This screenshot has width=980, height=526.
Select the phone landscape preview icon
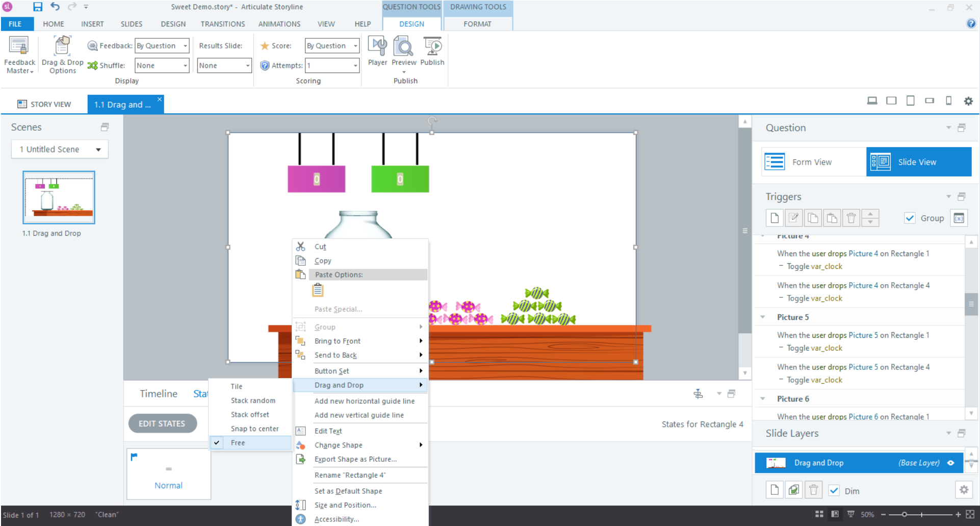pos(930,101)
